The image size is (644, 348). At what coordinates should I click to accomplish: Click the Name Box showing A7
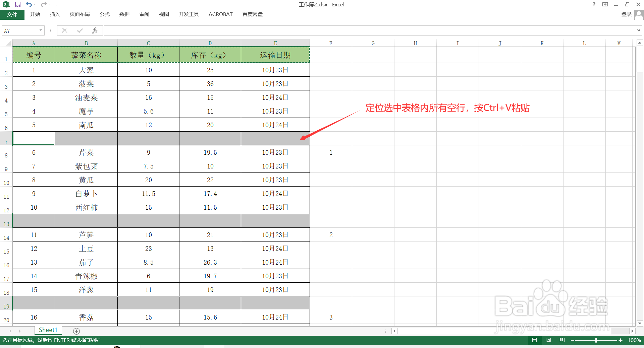pyautogui.click(x=20, y=30)
